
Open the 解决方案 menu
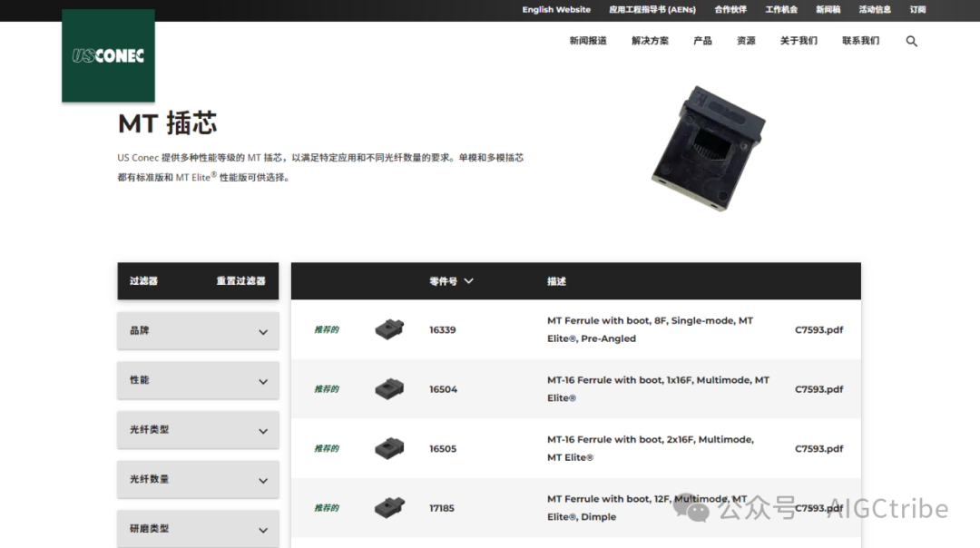click(x=650, y=41)
